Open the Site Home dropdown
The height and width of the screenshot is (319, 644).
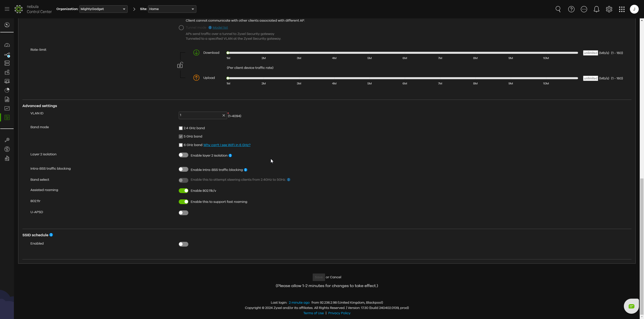172,9
